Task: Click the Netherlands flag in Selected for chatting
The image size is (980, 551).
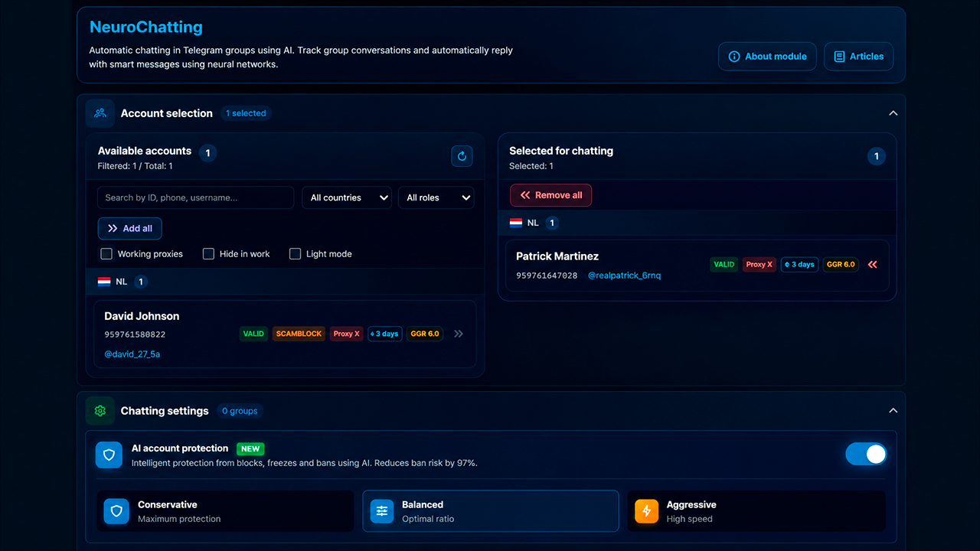Action: pos(516,223)
